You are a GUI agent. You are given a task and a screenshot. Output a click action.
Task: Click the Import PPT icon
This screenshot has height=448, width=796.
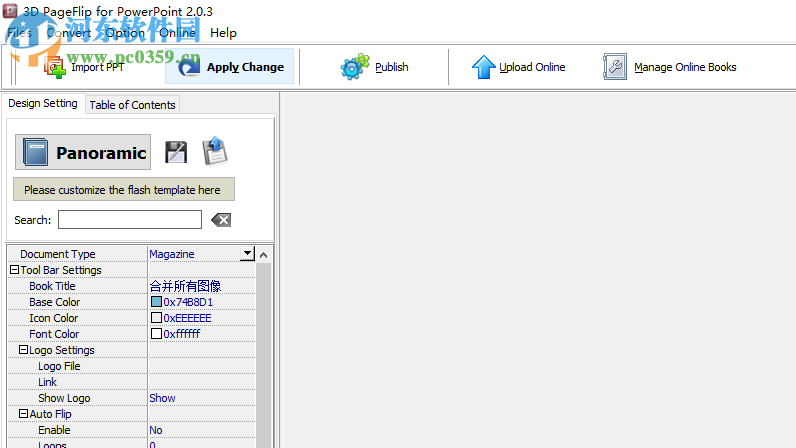pos(54,67)
